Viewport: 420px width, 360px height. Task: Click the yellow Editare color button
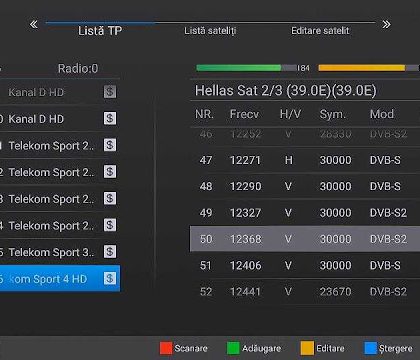pos(307,348)
